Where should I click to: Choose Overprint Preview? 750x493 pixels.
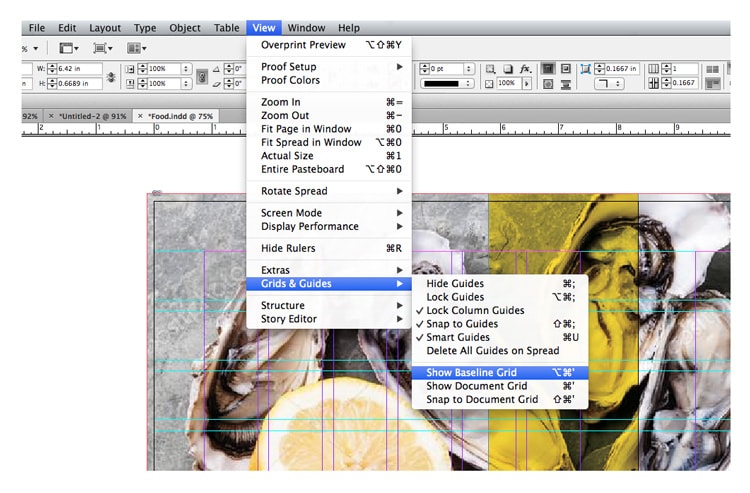329,45
